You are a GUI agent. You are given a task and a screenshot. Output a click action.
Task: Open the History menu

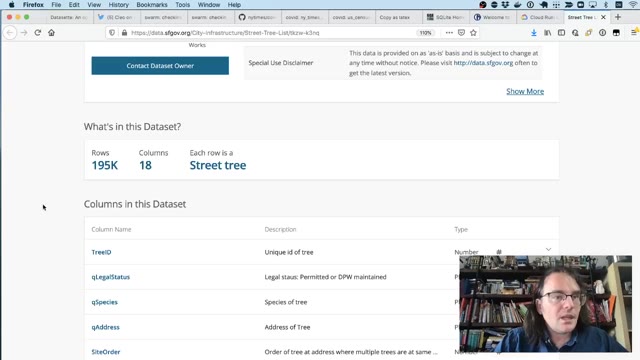(119, 5)
